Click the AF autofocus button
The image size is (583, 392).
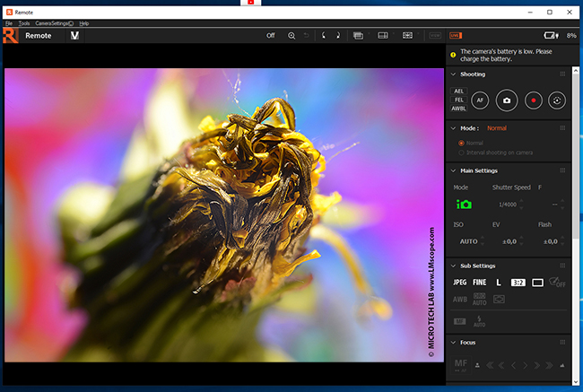(482, 101)
